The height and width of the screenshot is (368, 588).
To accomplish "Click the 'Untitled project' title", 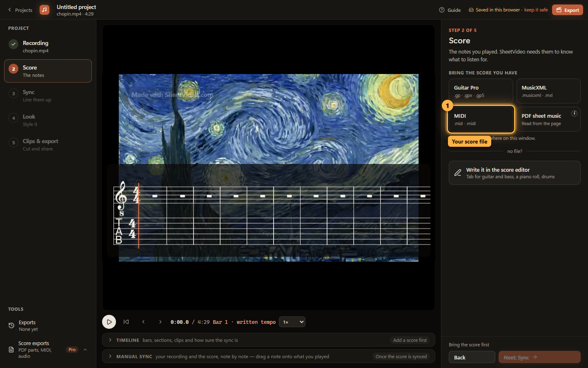I will pos(76,7).
